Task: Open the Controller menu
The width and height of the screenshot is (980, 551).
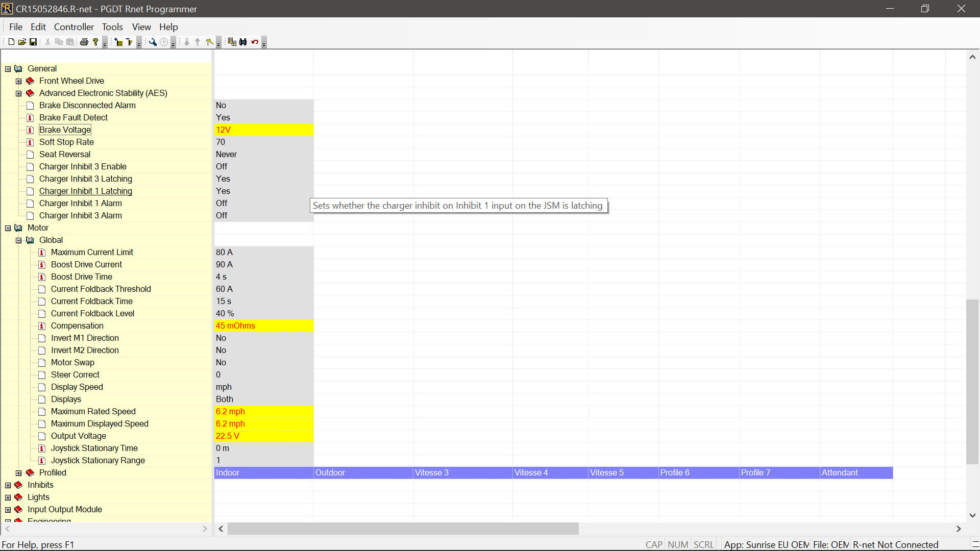Action: pyautogui.click(x=73, y=27)
